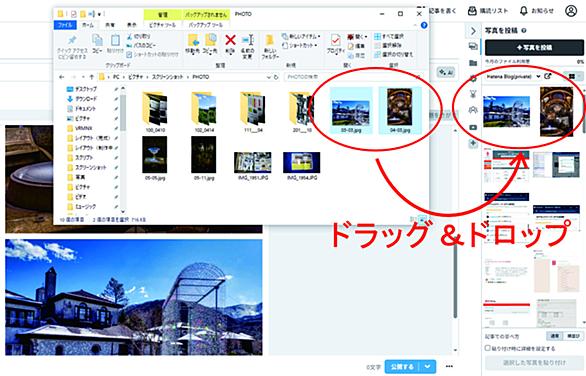586x376 pixels.
Task: Click the three-dot more options beside publish
Action: point(449,367)
